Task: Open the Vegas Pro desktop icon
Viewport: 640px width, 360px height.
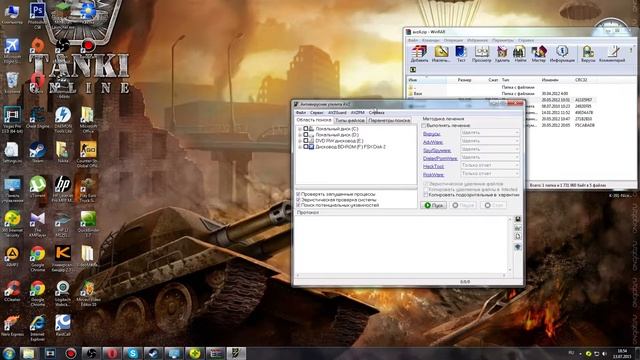Action: (12, 120)
